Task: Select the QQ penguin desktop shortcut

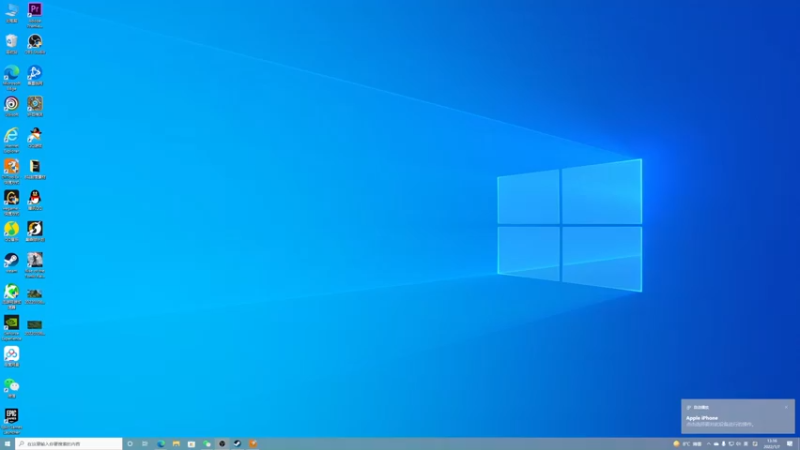Action: point(35,200)
